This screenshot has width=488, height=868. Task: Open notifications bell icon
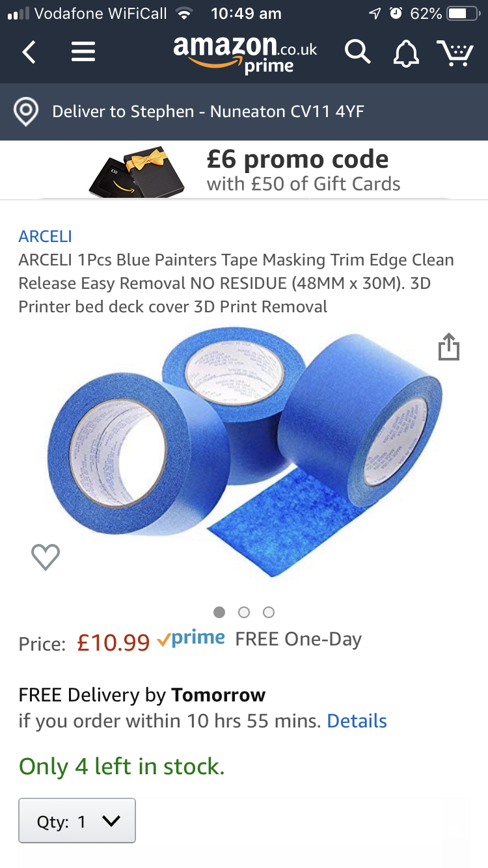(x=407, y=53)
